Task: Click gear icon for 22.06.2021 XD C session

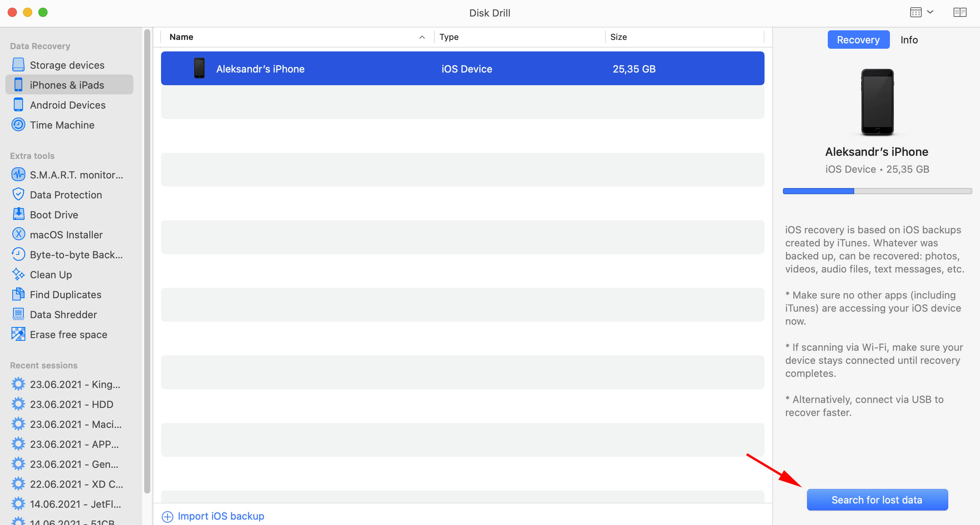Action: coord(18,484)
